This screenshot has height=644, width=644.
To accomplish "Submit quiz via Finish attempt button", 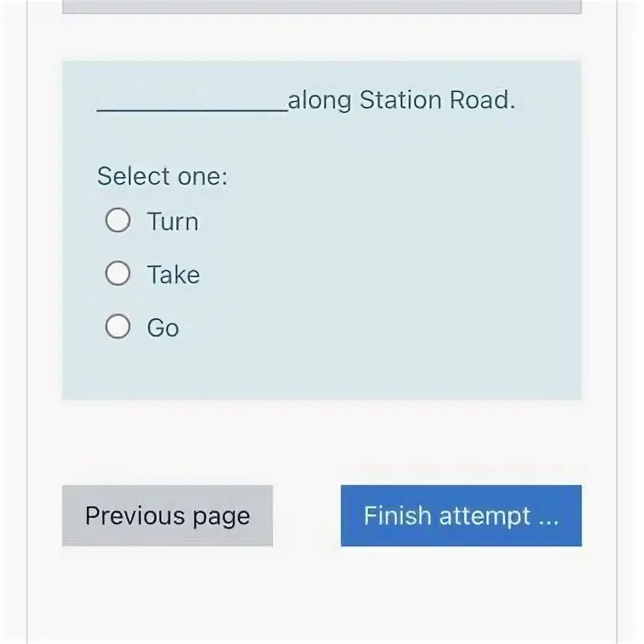I will click(x=461, y=516).
